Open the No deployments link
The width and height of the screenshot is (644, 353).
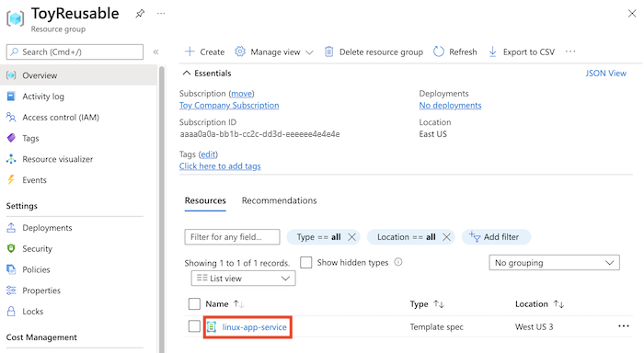450,106
